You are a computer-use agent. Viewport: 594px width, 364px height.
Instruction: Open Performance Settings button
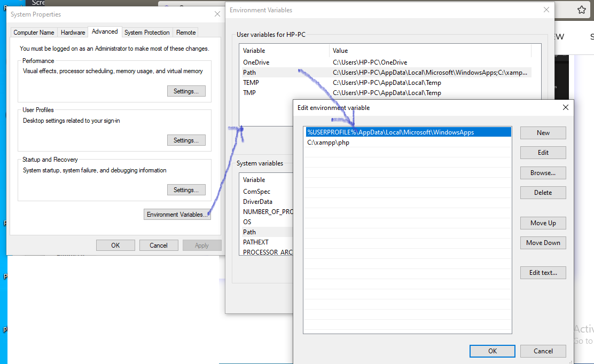coord(186,91)
